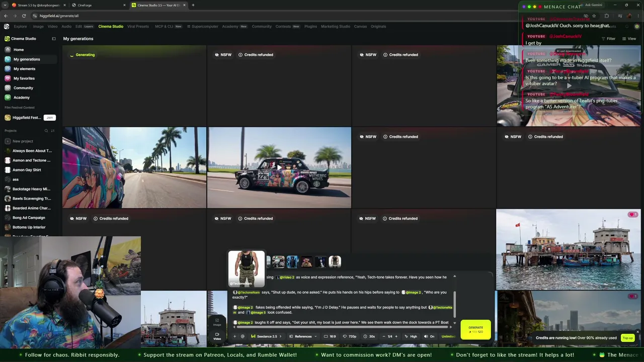Click the sort icon beside Projects

click(53, 131)
